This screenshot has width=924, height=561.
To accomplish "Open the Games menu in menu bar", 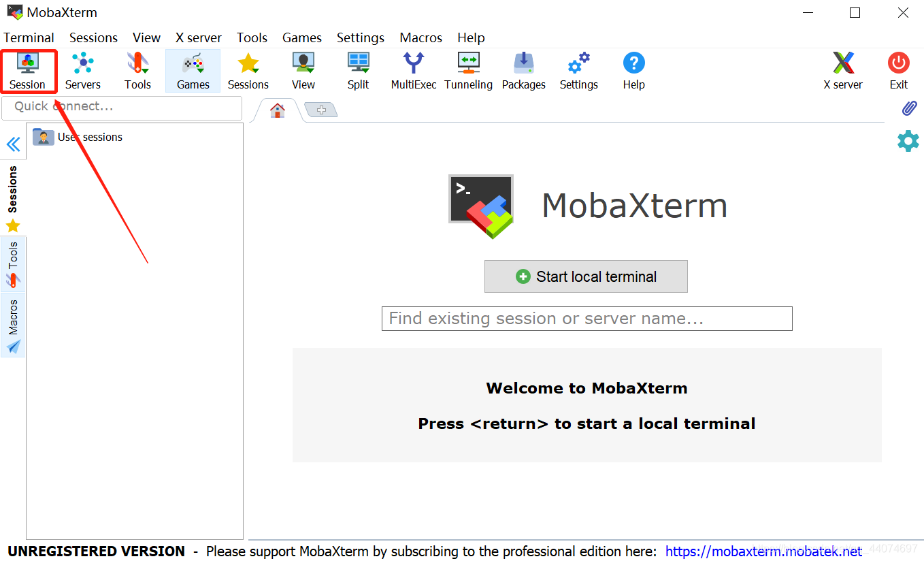I will point(302,37).
